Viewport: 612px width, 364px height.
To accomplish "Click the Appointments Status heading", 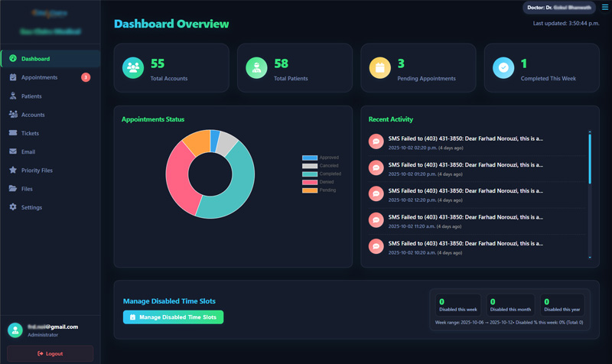I will (153, 119).
